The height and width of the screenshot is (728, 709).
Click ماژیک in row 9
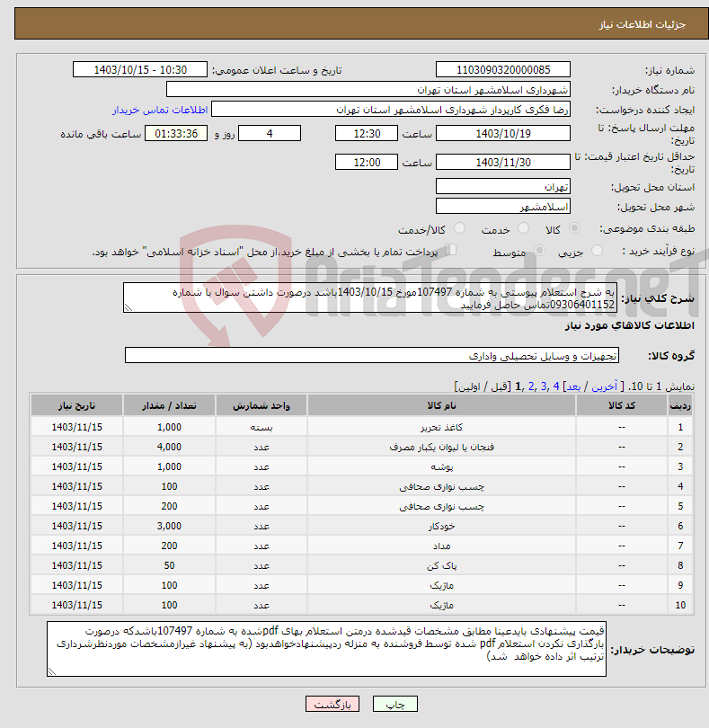pyautogui.click(x=441, y=585)
